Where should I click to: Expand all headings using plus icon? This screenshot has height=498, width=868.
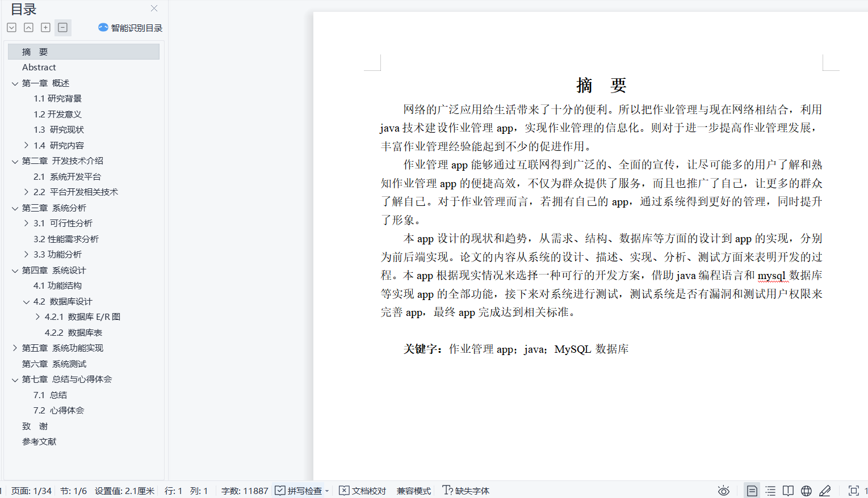coord(45,27)
